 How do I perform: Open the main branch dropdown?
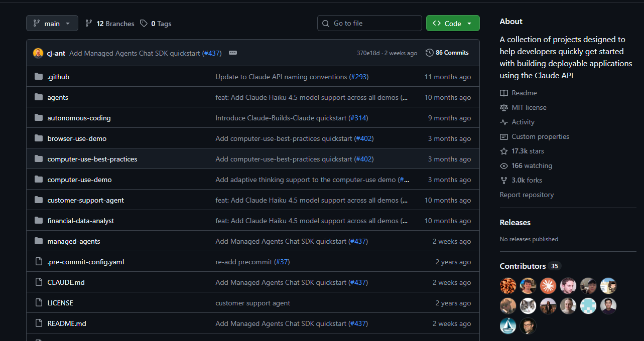tap(52, 23)
